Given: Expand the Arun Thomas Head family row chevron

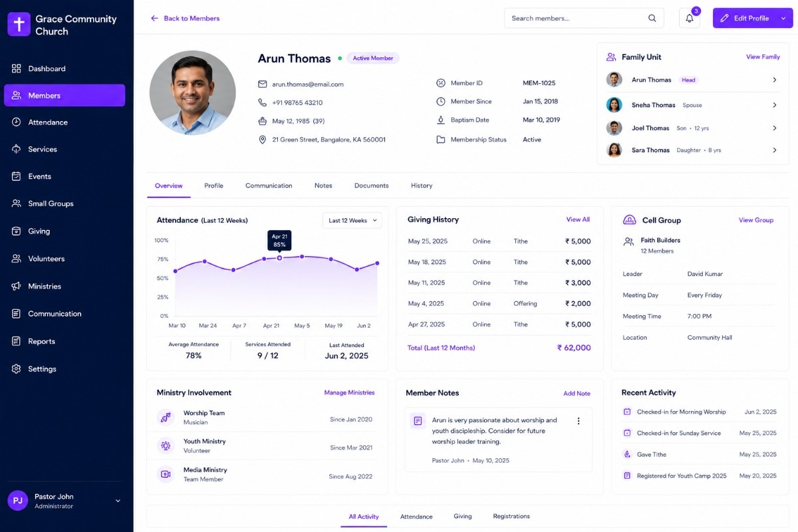Looking at the screenshot, I should (775, 80).
